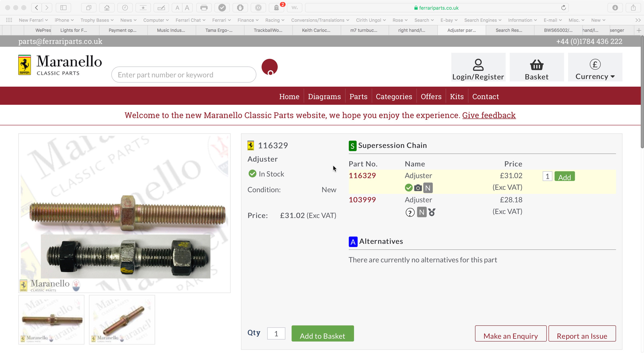Open the Downloads arrow icon
Image resolution: width=644 pixels, height=353 pixels.
[x=615, y=8]
